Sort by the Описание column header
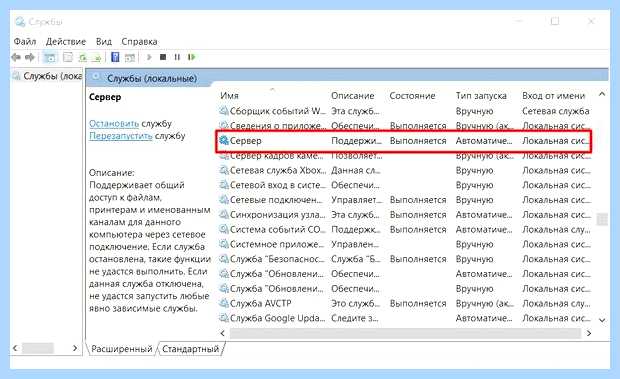 pyautogui.click(x=353, y=96)
